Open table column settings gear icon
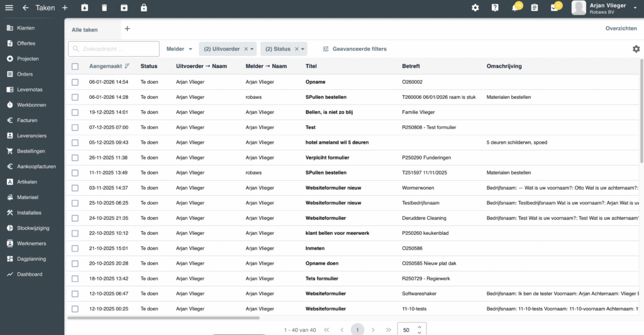Viewport: 644px width, 335px height. (636, 49)
